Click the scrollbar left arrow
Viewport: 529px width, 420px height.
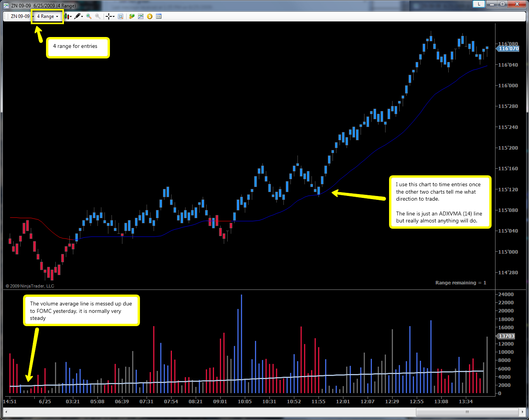pos(6,412)
